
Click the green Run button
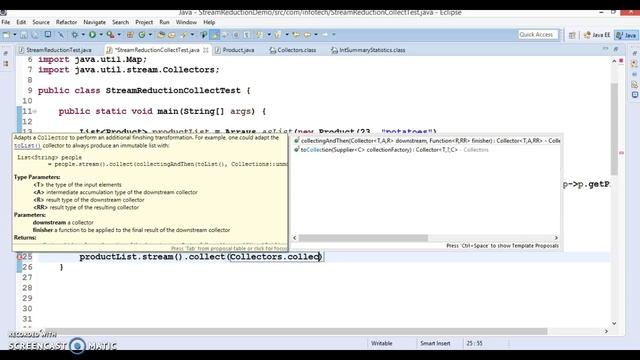coord(93,35)
